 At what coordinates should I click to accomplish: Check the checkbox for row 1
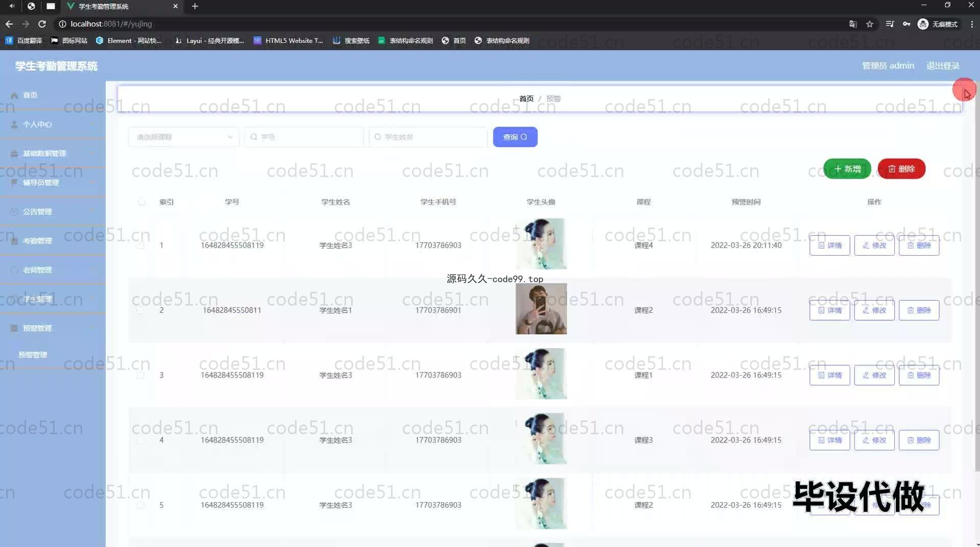tap(141, 245)
